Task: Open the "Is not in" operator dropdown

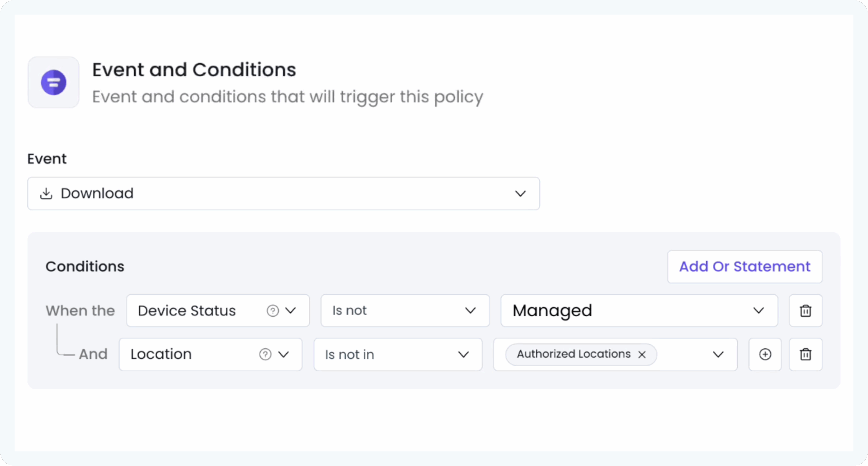Action: pos(463,354)
